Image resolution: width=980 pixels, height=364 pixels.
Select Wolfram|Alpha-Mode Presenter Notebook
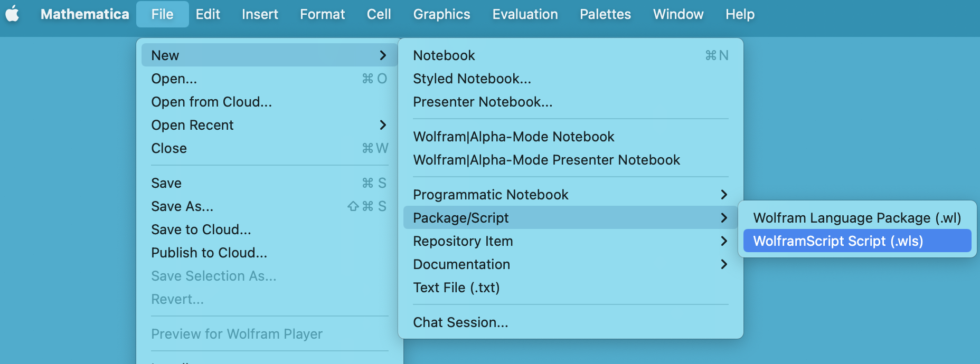click(x=570, y=159)
